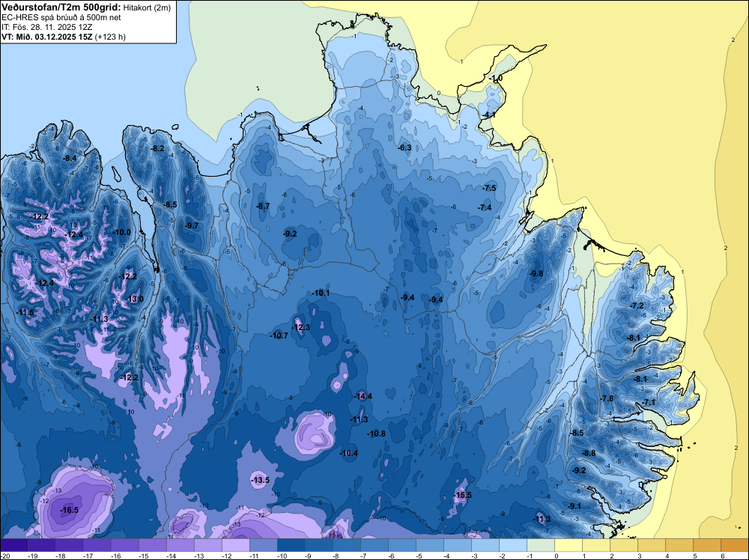Click the -8.4 temperature label
Image resolution: width=749 pixels, height=560 pixels.
[70, 158]
